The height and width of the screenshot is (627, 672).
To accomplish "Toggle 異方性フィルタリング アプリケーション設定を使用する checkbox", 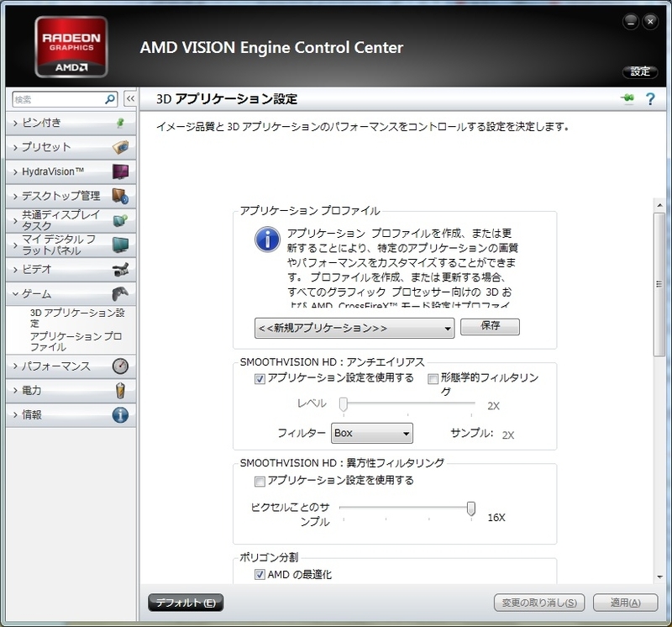I will point(260,482).
